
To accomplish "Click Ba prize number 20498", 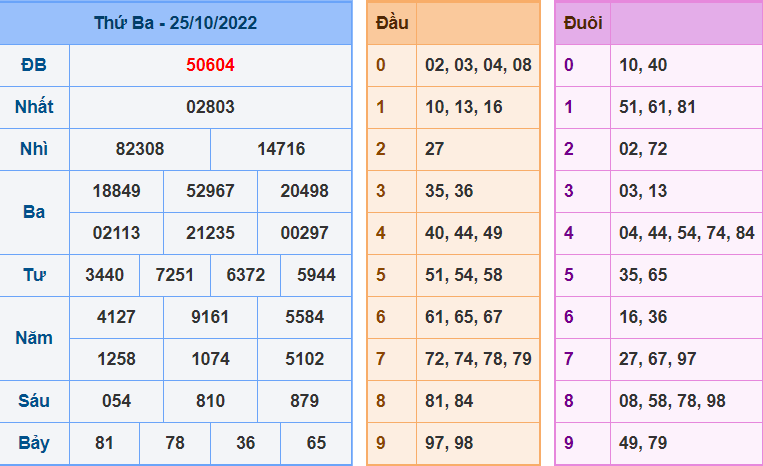I will (304, 191).
